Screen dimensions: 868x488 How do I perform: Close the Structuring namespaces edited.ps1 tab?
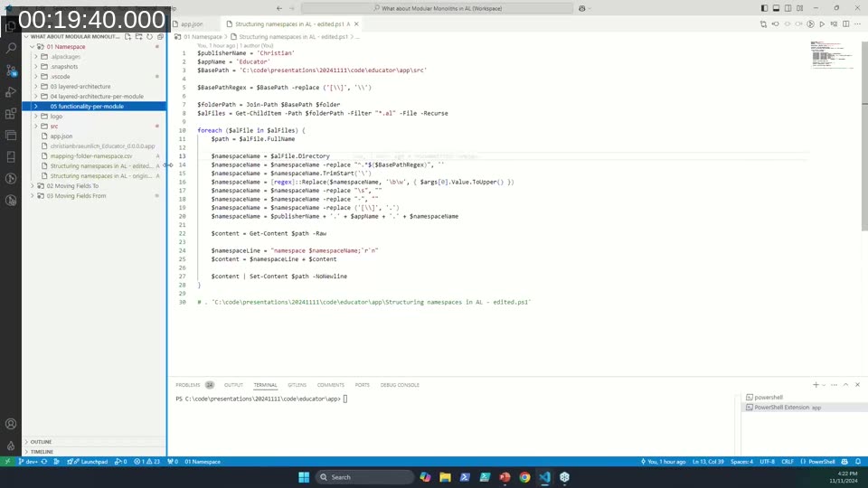pyautogui.click(x=356, y=23)
